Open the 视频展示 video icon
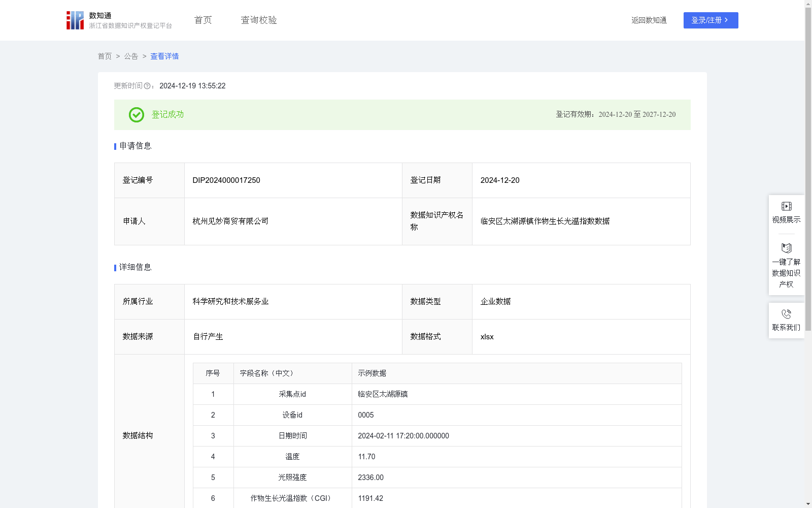 [x=786, y=206]
